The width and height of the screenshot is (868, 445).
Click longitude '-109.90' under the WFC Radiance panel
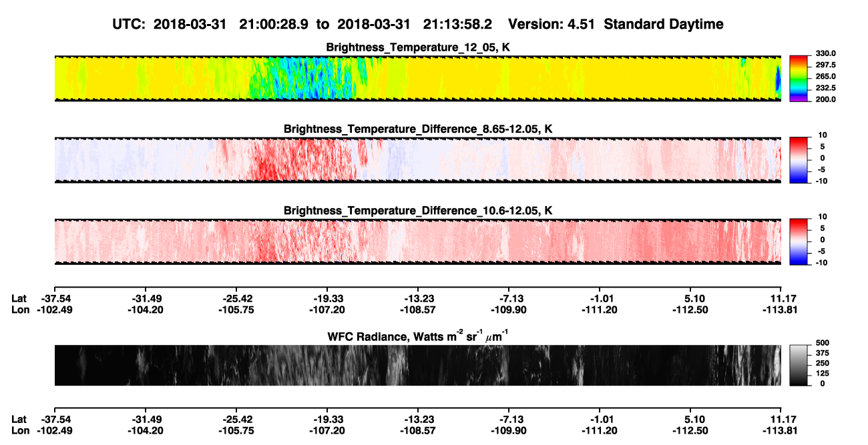coord(509,430)
